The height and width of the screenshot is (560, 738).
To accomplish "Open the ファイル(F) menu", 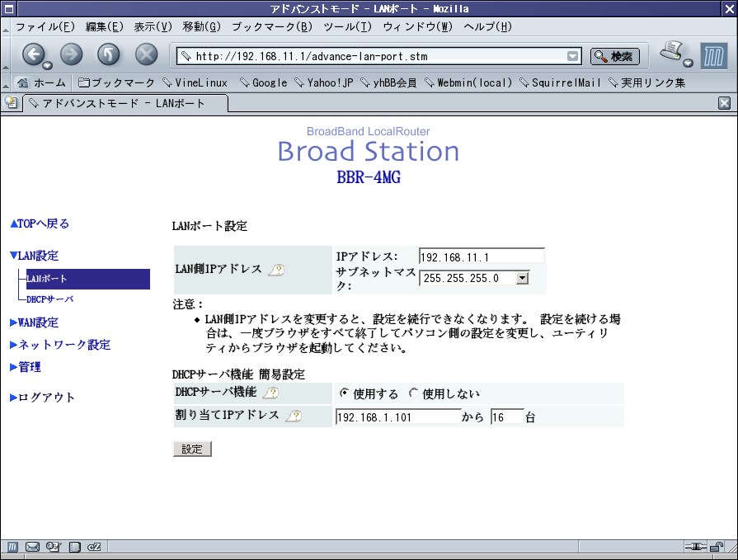I will point(45,27).
